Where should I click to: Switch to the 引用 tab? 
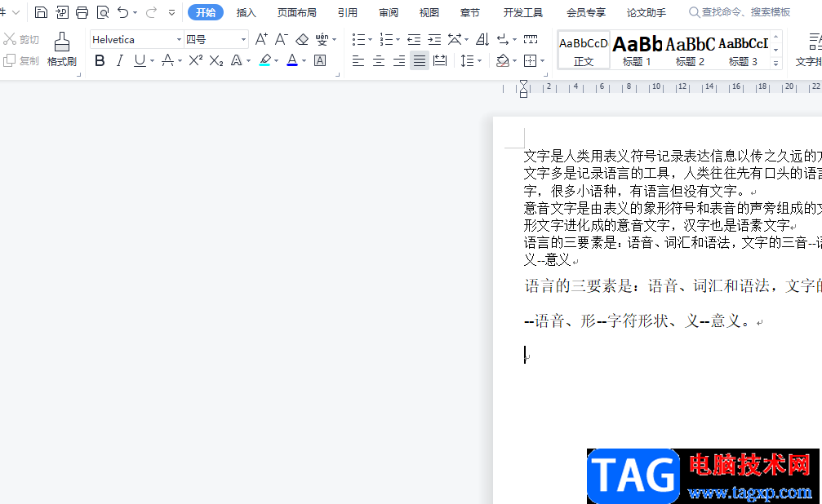[x=347, y=12]
